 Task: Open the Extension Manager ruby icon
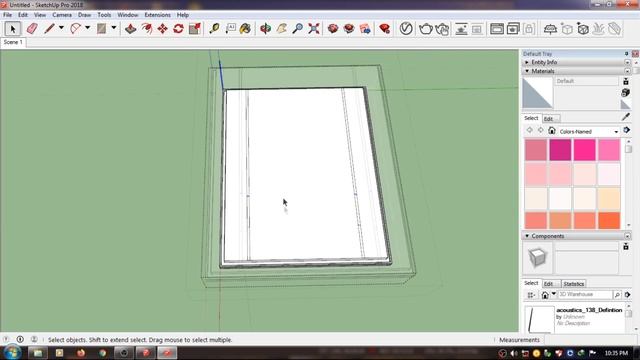(x=384, y=29)
